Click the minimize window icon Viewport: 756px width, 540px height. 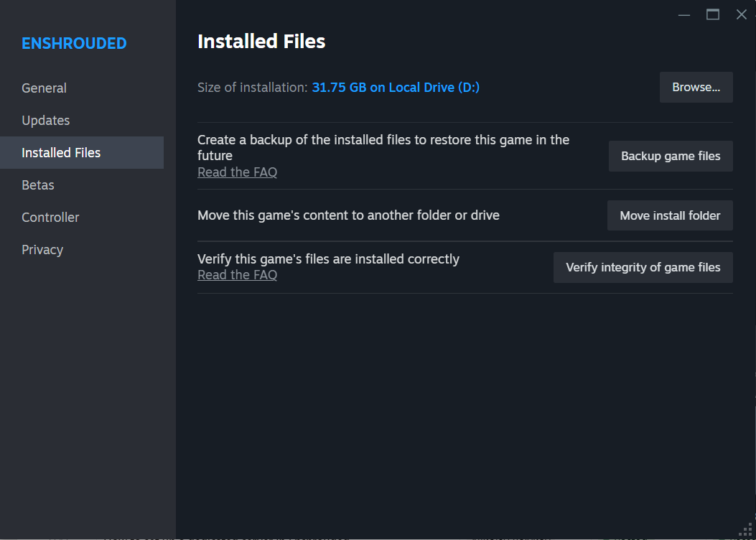click(683, 14)
